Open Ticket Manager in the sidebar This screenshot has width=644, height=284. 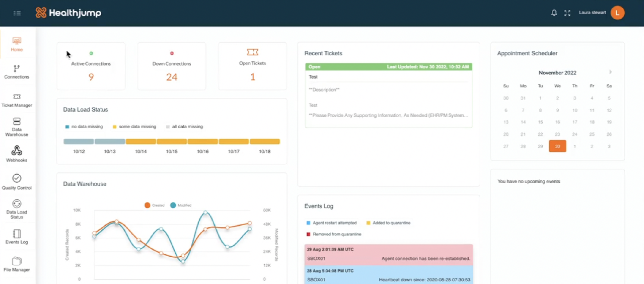17,101
